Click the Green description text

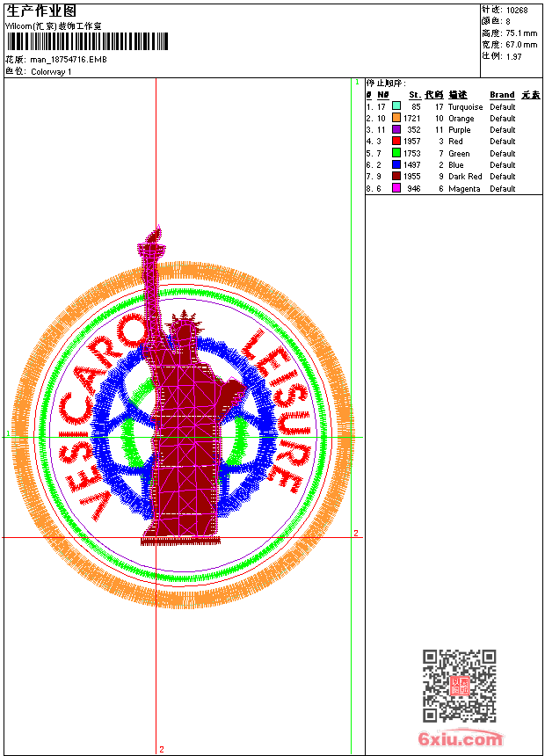pyautogui.click(x=459, y=154)
